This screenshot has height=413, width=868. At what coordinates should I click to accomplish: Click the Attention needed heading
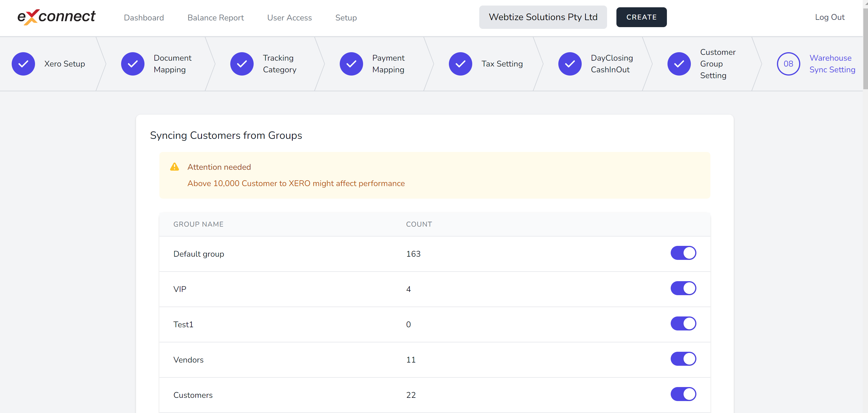pyautogui.click(x=219, y=167)
